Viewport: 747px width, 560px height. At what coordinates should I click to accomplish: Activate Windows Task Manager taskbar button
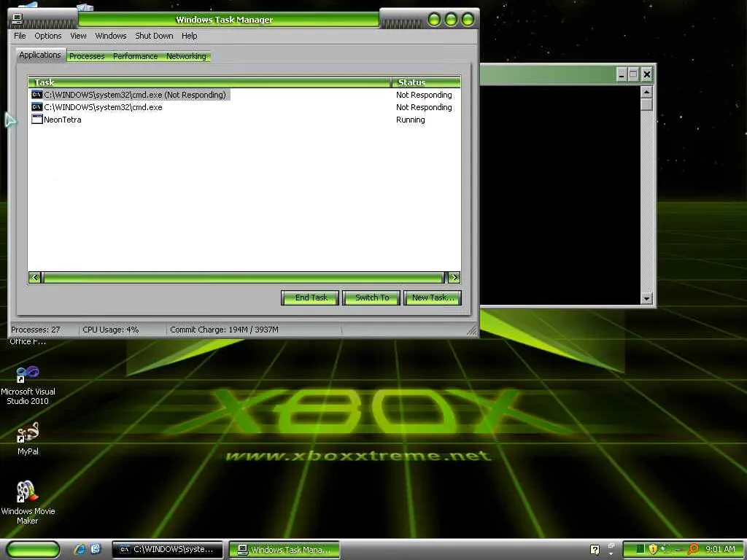pyautogui.click(x=285, y=550)
